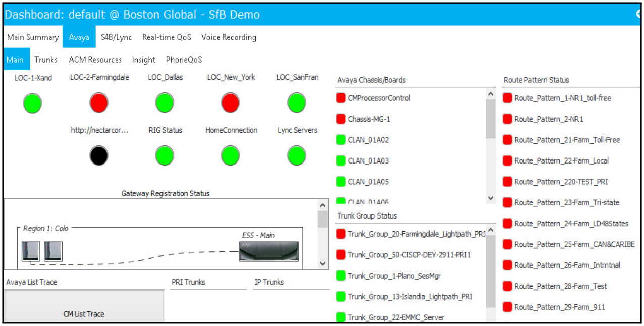Select Route_Pattern_25-Farm_CAN&CARIBE entry
Viewport: 644px width, 326px height.
click(x=570, y=244)
